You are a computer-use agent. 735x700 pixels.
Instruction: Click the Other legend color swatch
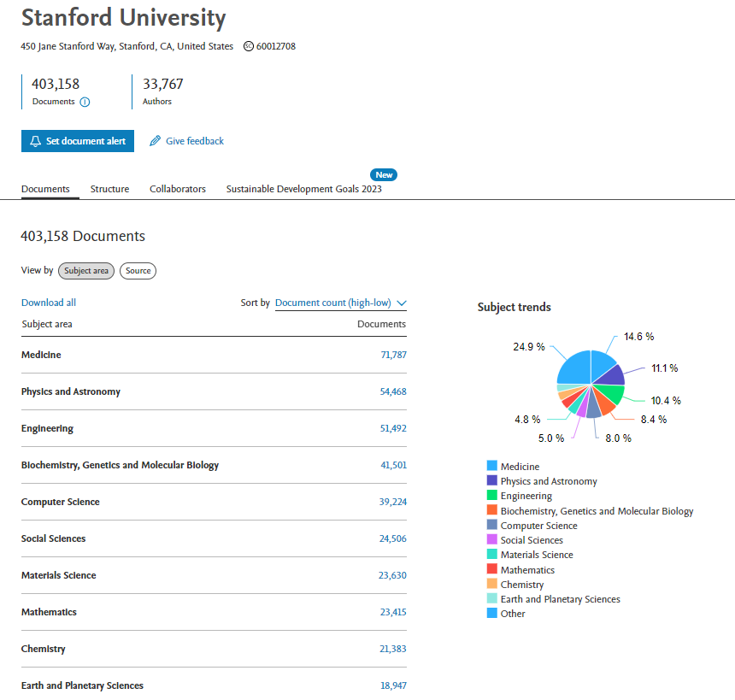point(491,613)
